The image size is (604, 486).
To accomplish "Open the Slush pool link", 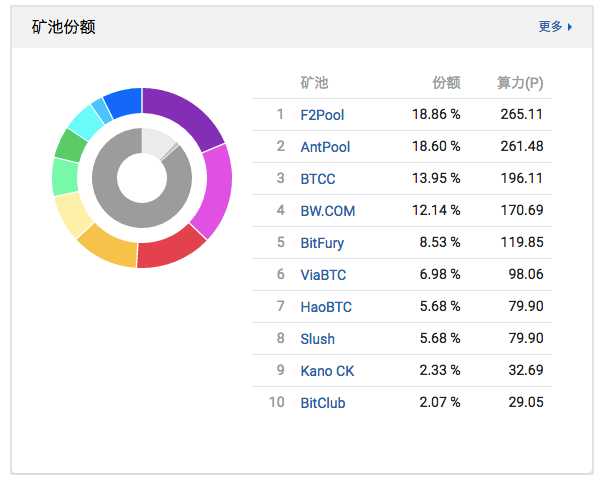I will coord(317,339).
